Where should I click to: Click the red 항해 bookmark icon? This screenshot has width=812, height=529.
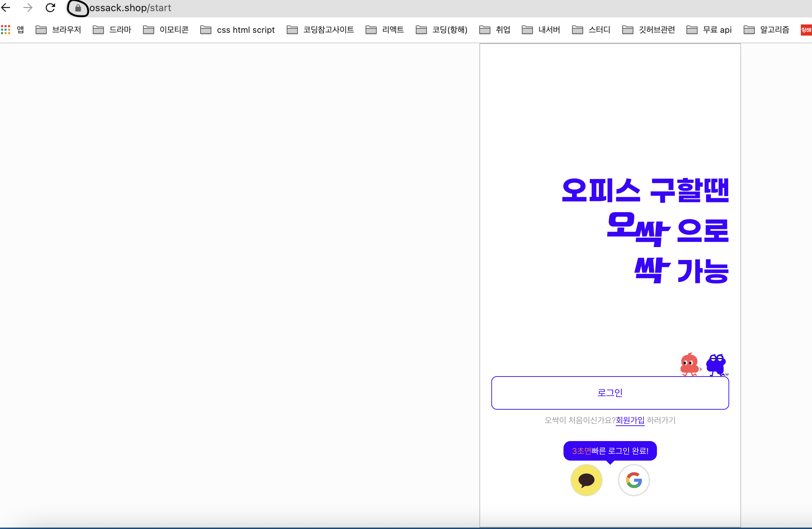click(806, 30)
